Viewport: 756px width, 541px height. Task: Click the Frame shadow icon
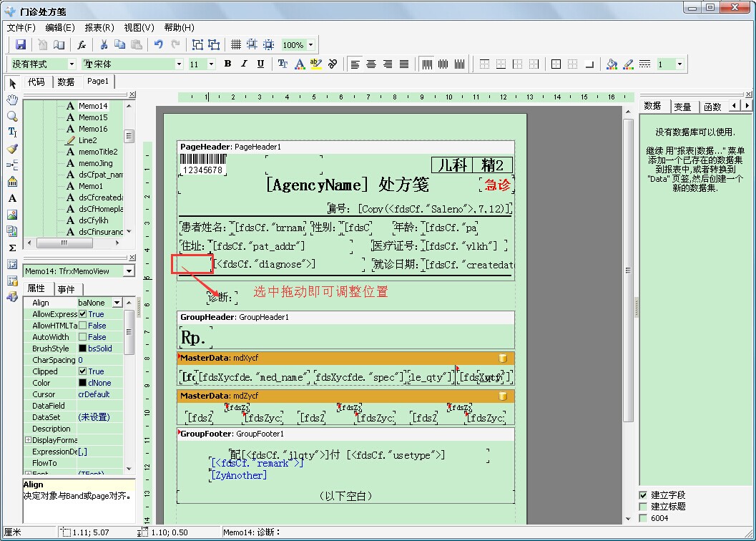tap(589, 64)
